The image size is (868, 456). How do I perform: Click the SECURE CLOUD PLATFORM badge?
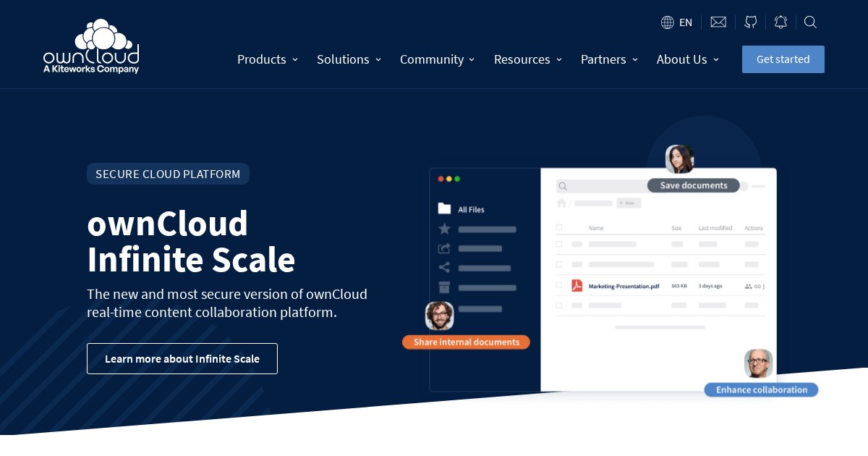[x=168, y=174]
